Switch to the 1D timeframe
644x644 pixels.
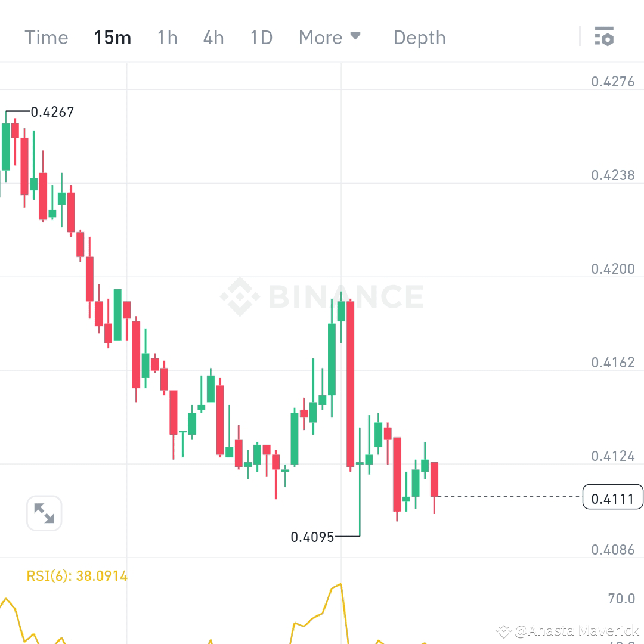pos(261,37)
